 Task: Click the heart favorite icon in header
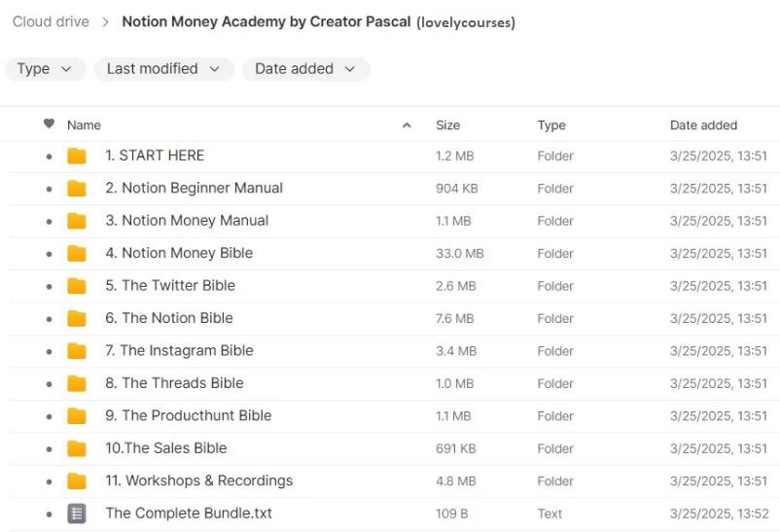pyautogui.click(x=49, y=124)
